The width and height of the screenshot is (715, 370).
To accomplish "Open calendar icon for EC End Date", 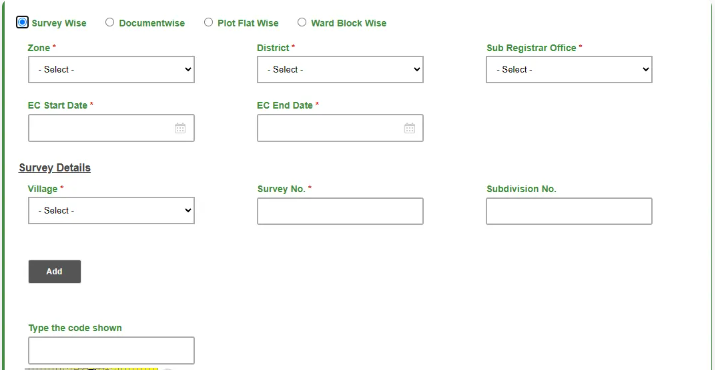I will click(409, 128).
